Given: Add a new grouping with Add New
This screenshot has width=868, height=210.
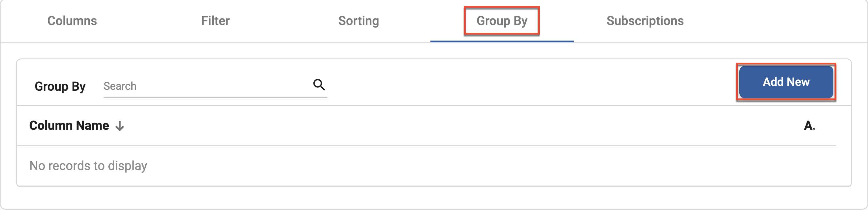Looking at the screenshot, I should pos(786,82).
